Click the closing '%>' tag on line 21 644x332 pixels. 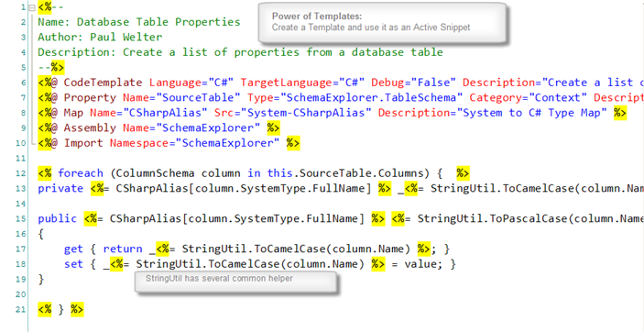(x=77, y=310)
